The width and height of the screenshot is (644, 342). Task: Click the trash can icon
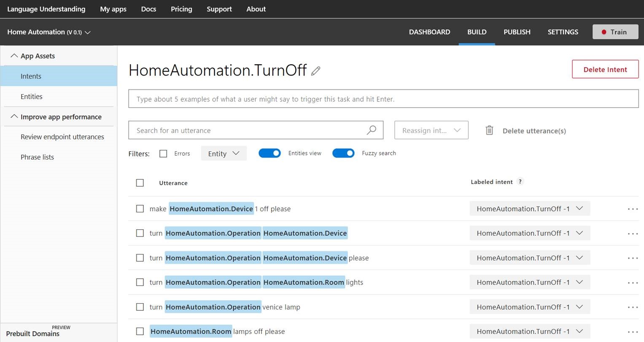pos(489,130)
